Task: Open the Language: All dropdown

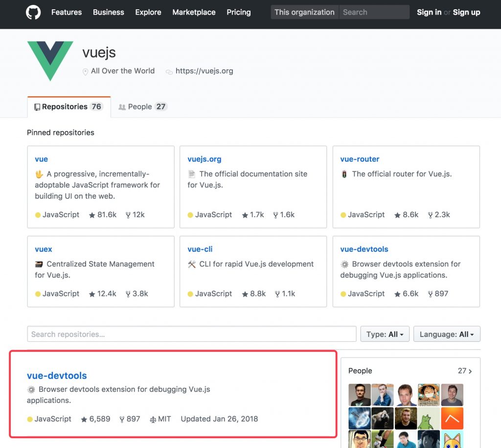Action: point(447,335)
